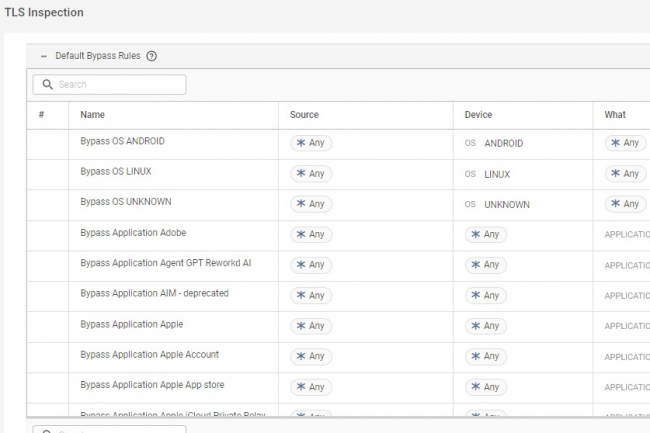The width and height of the screenshot is (650, 433).
Task: Click the OS icon beside UNKNOWN device
Action: coord(470,205)
